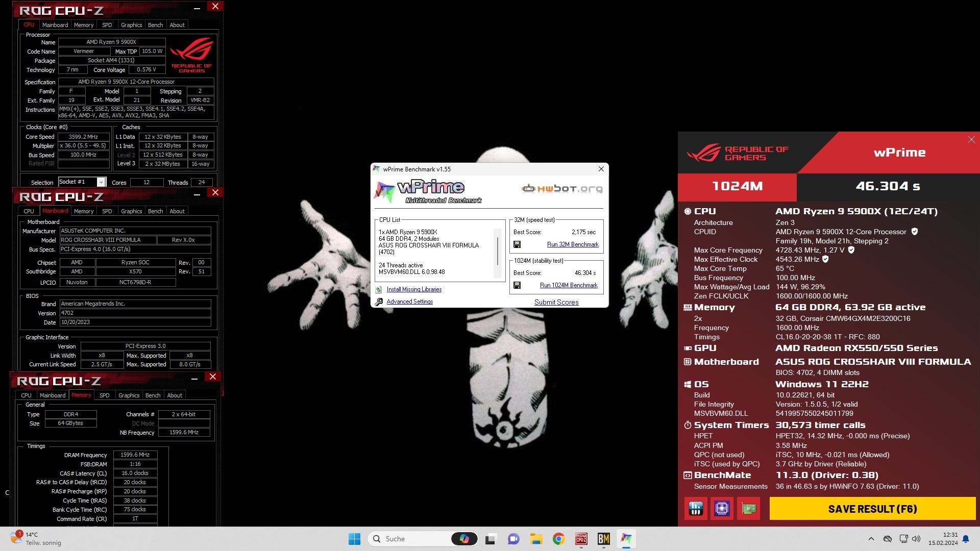Click the Multiplier field x 36.0 (5.5 - 49.5)
This screenshot has height=551, width=980.
pyautogui.click(x=83, y=146)
